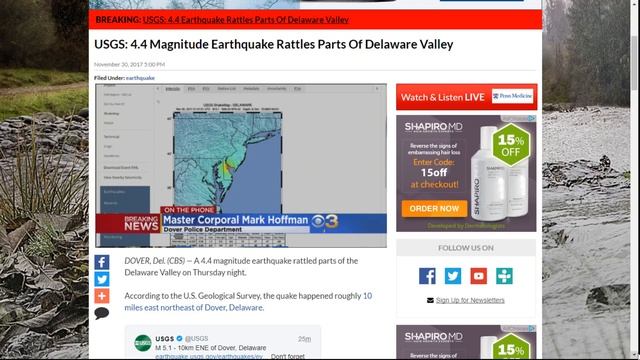Play the earthquake news video thumbnail

pos(241,165)
